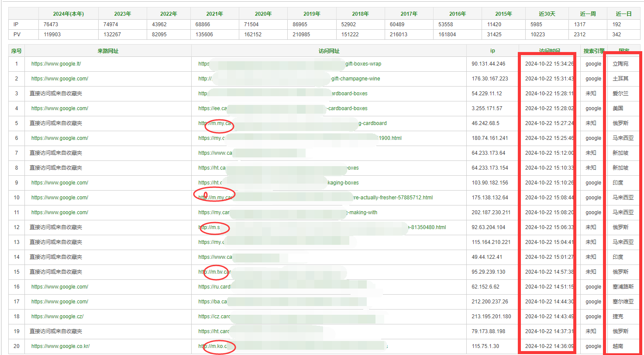Image resolution: width=644 pixels, height=355 pixels.
Task: Select the 2023年 column header
Action: 123,14
